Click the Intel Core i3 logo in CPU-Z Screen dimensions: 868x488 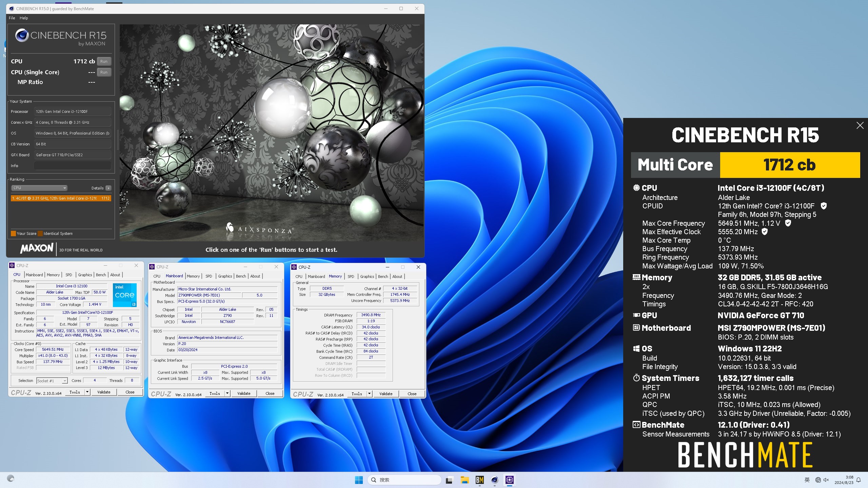125,295
